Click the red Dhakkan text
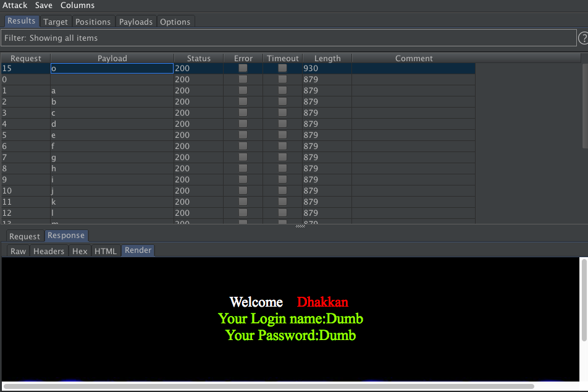 [x=322, y=302]
